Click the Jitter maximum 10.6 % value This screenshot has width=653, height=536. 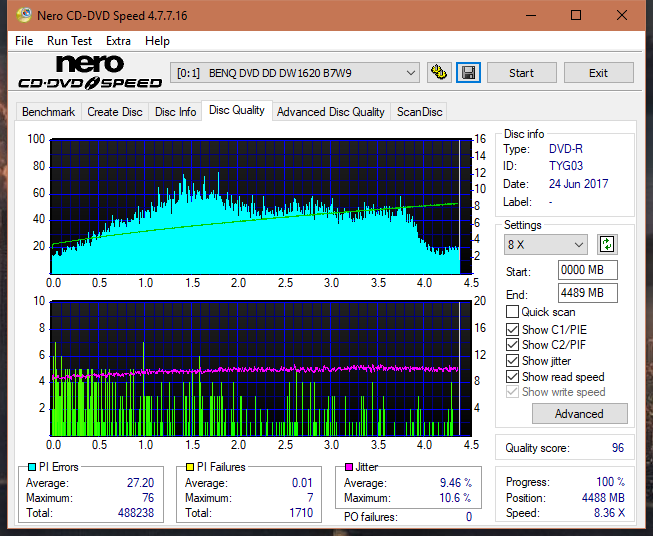pos(456,498)
